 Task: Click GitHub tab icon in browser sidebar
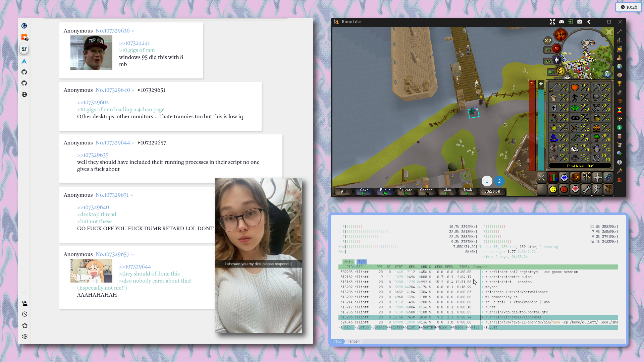(x=24, y=72)
